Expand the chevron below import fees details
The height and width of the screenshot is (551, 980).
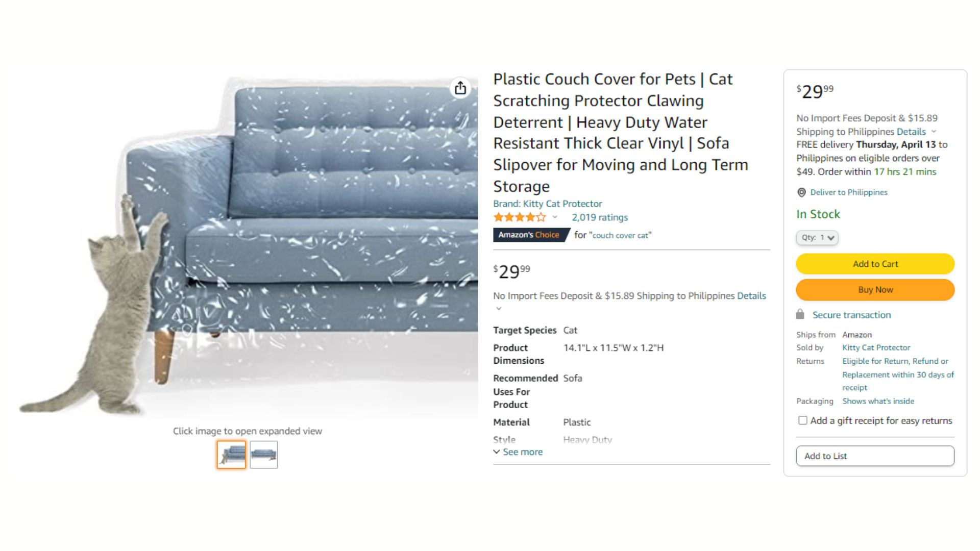click(499, 308)
